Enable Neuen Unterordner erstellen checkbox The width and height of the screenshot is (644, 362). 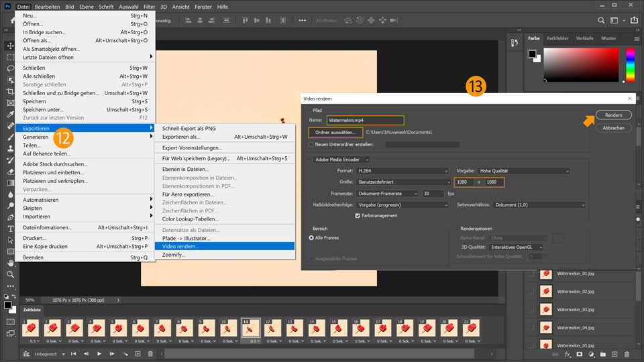tap(311, 144)
